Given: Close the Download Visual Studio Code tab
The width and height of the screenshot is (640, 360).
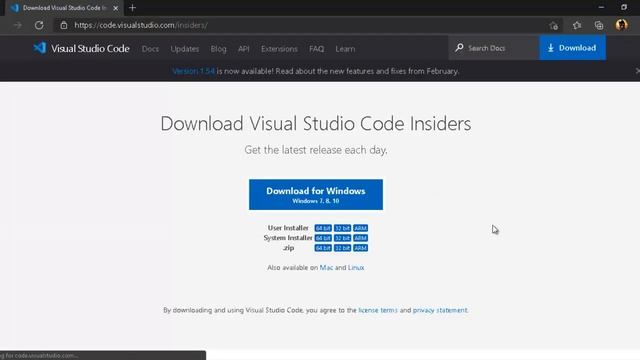Looking at the screenshot, I should tap(116, 8).
